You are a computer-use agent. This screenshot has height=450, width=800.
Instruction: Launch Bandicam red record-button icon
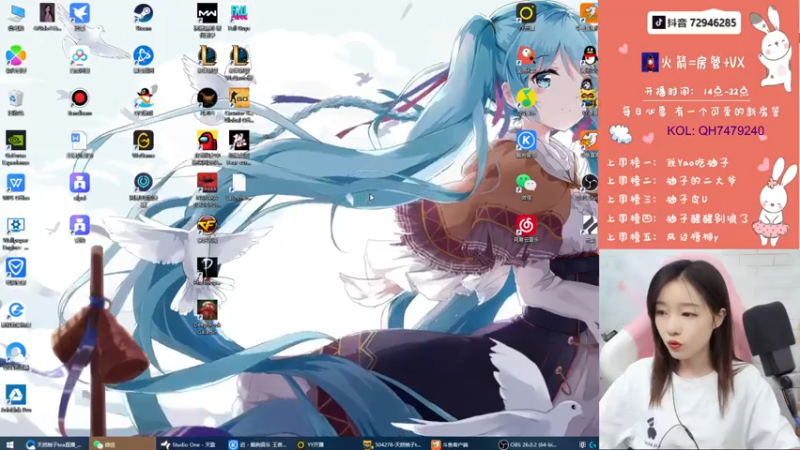80,98
